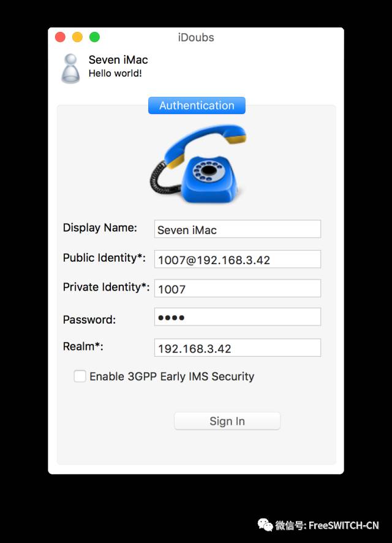Focus the Realm field showing 192.168.3.42
This screenshot has height=543, width=392.
click(x=237, y=348)
